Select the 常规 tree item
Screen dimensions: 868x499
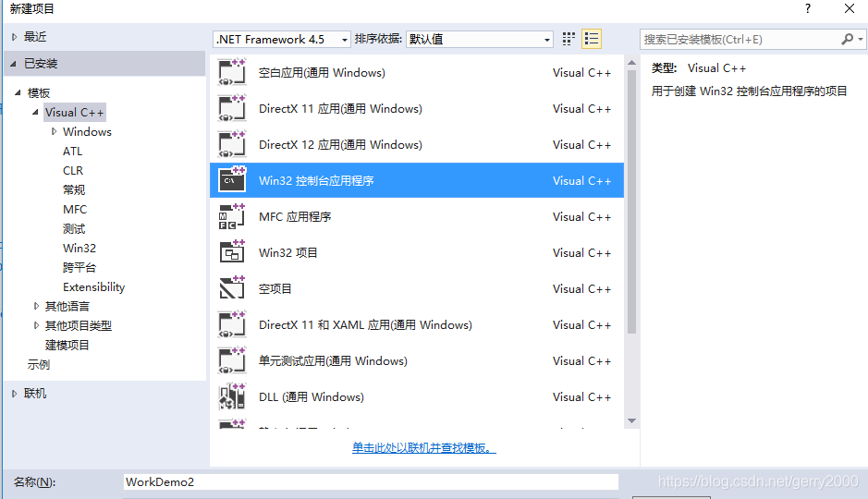[74, 189]
